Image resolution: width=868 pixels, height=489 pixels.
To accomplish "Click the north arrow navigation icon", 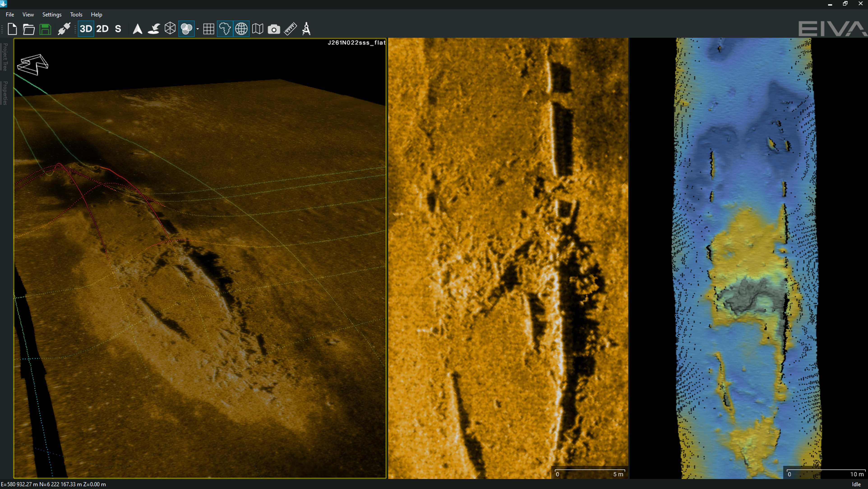I will click(137, 29).
